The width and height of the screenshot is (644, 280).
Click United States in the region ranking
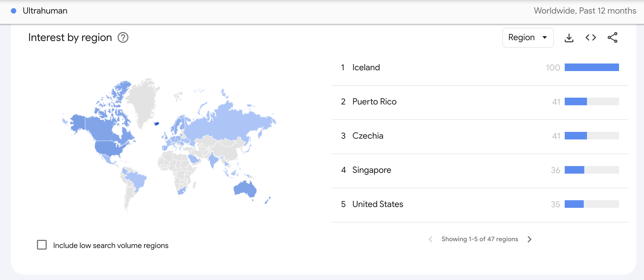coord(378,204)
